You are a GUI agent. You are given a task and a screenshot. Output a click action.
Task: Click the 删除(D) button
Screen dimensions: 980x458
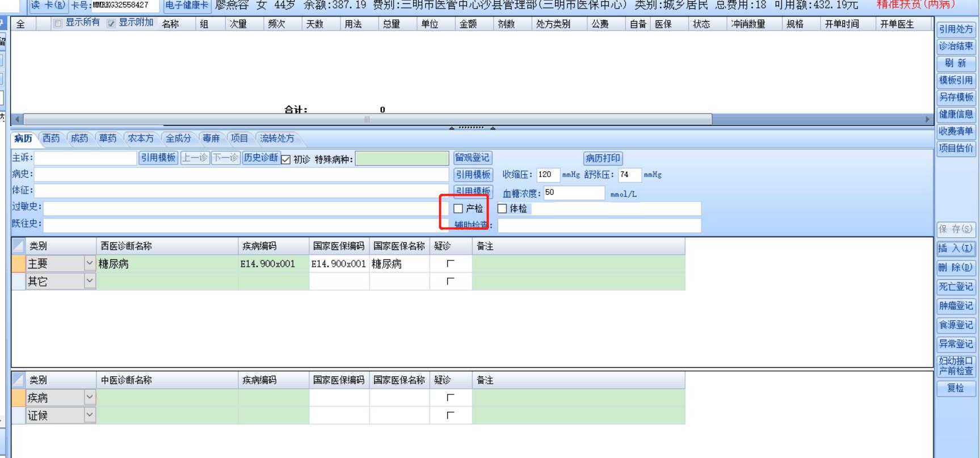956,267
